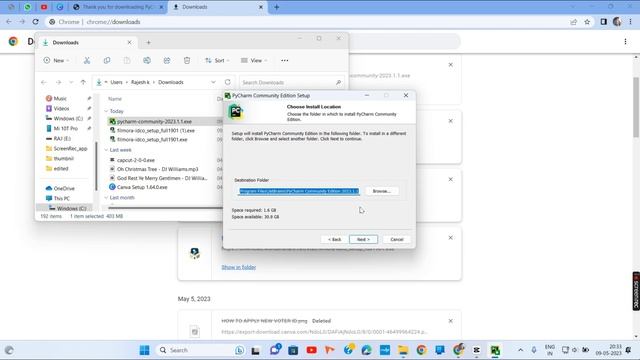Click the Copy icon in Explorer toolbar
The height and width of the screenshot is (360, 640).
coord(107,60)
